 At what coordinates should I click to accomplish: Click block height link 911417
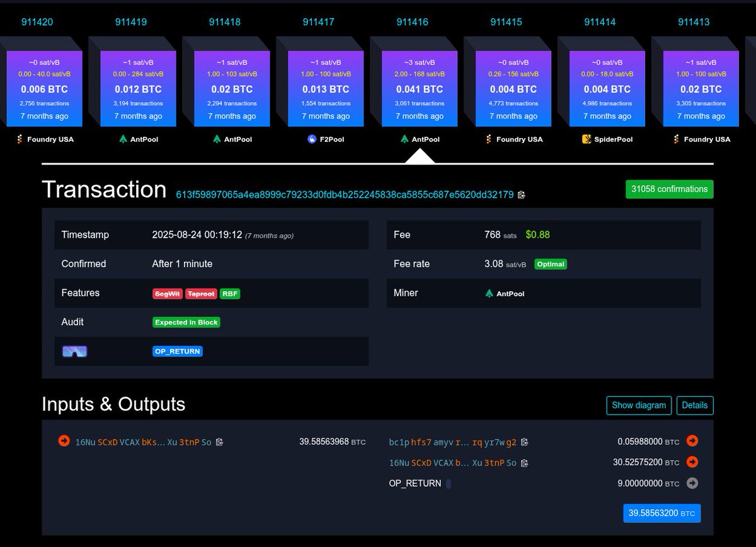(319, 22)
